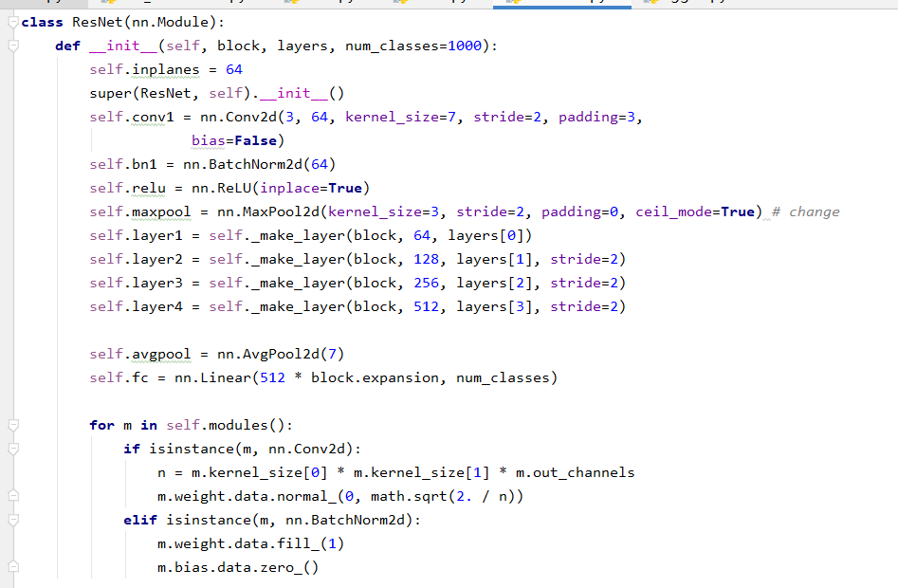The height and width of the screenshot is (588, 898).
Task: Click on 'bias=False' argument
Action: tap(234, 141)
